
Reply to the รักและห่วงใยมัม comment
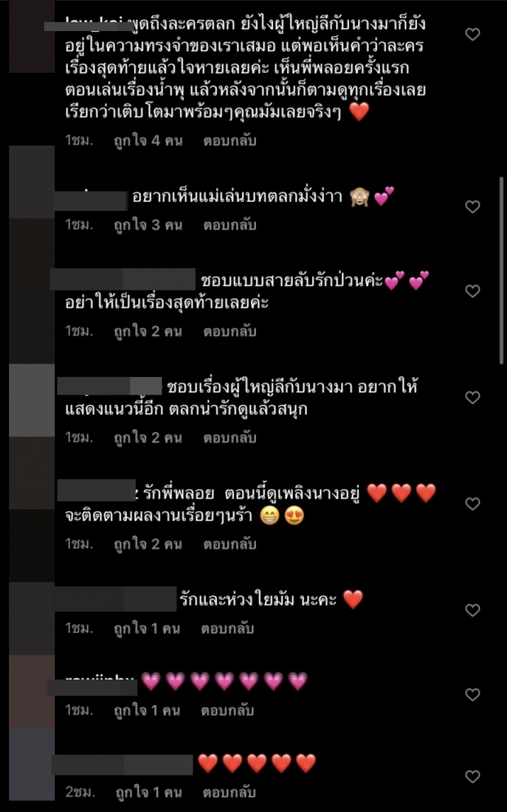coord(228,629)
